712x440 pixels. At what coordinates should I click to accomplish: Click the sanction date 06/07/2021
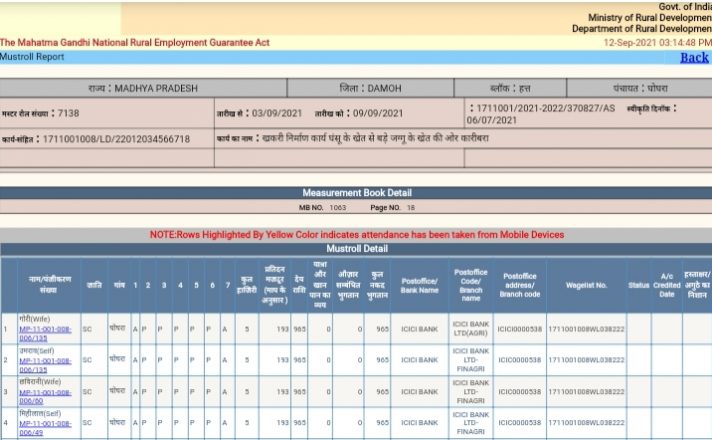[492, 120]
